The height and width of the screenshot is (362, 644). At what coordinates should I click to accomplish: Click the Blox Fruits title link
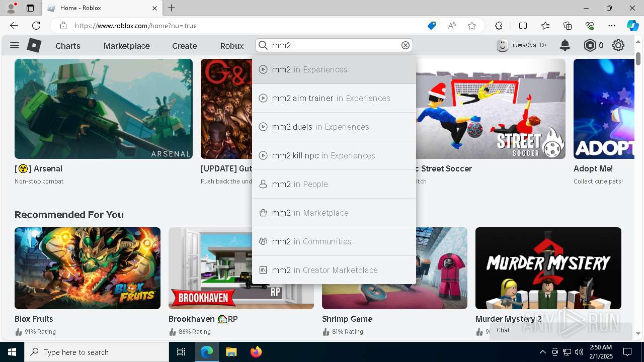(34, 319)
